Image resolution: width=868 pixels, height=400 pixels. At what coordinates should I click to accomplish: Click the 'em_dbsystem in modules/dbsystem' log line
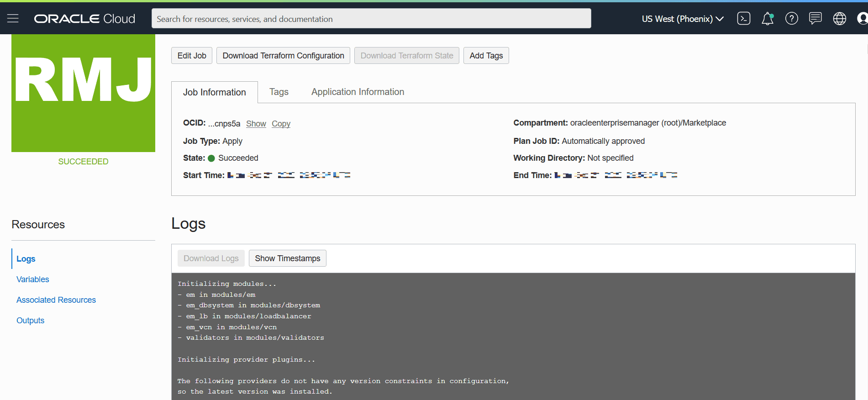pos(249,305)
